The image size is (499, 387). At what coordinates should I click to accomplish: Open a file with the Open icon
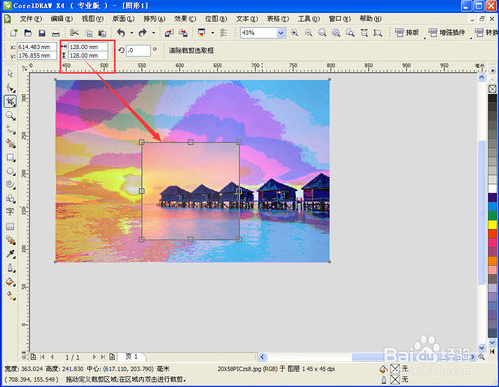[x=28, y=33]
